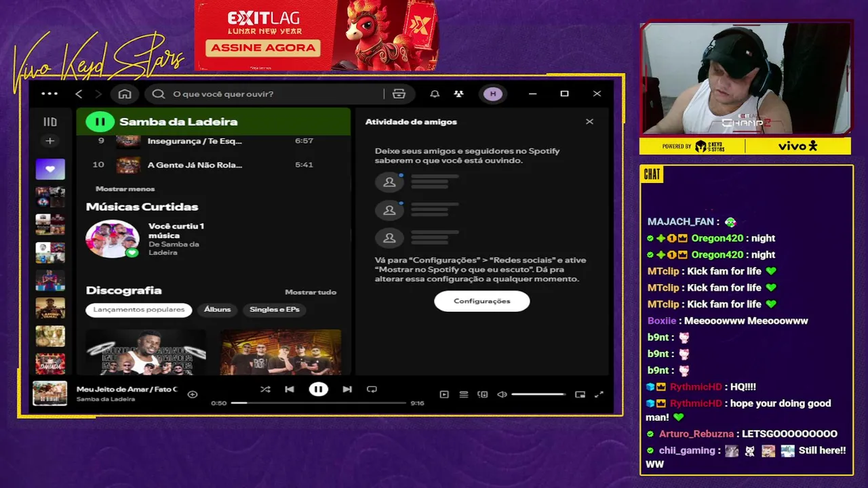Viewport: 868px width, 488px height.
Task: Open Spotify Home
Action: pos(125,94)
